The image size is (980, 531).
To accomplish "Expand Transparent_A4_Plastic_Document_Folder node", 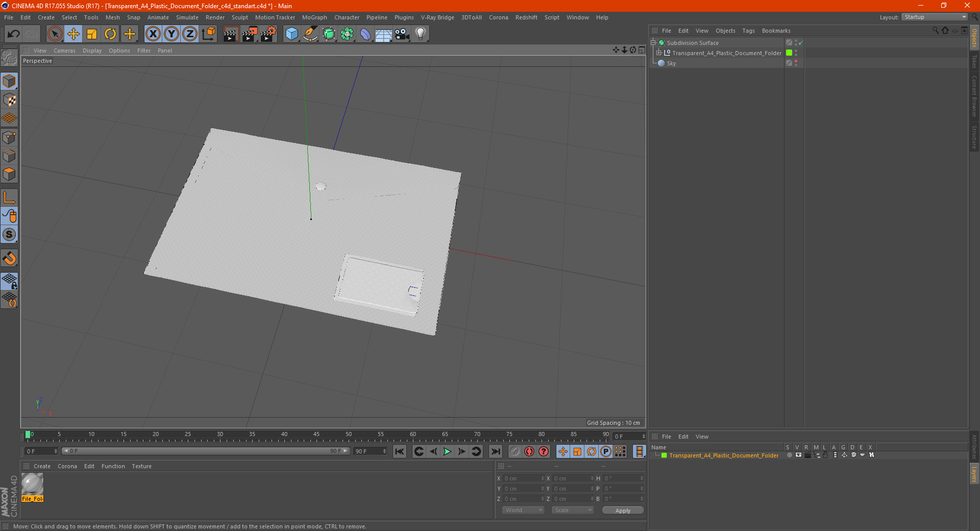I will coord(658,53).
